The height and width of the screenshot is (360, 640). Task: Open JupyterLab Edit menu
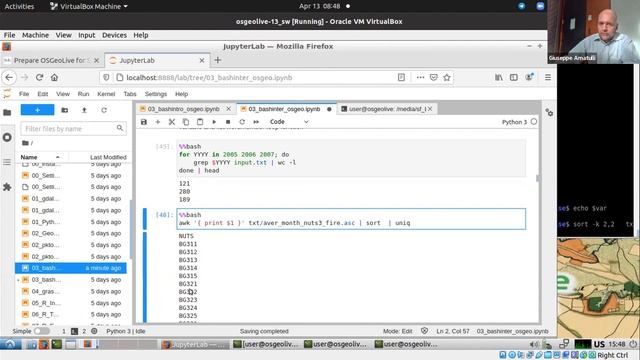tap(43, 94)
